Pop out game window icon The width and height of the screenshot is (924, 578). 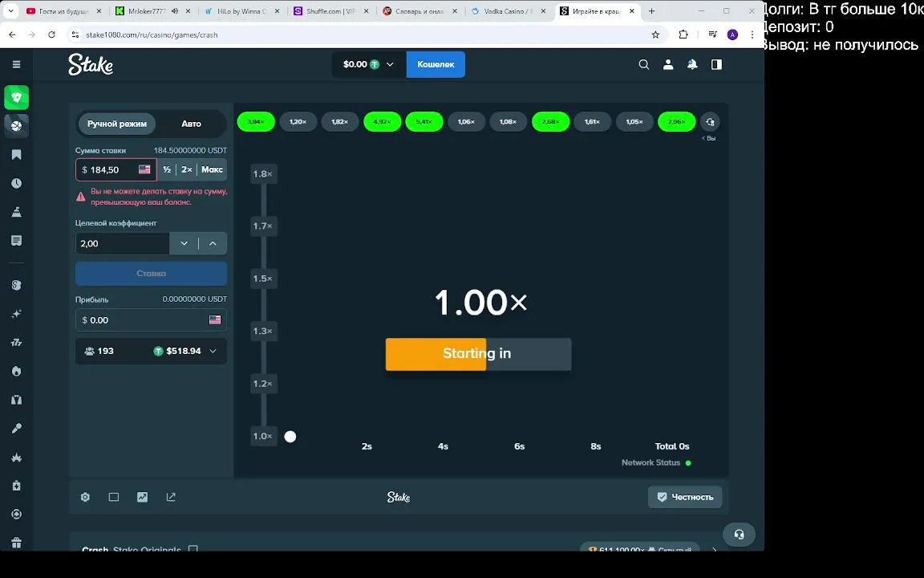pyautogui.click(x=171, y=497)
